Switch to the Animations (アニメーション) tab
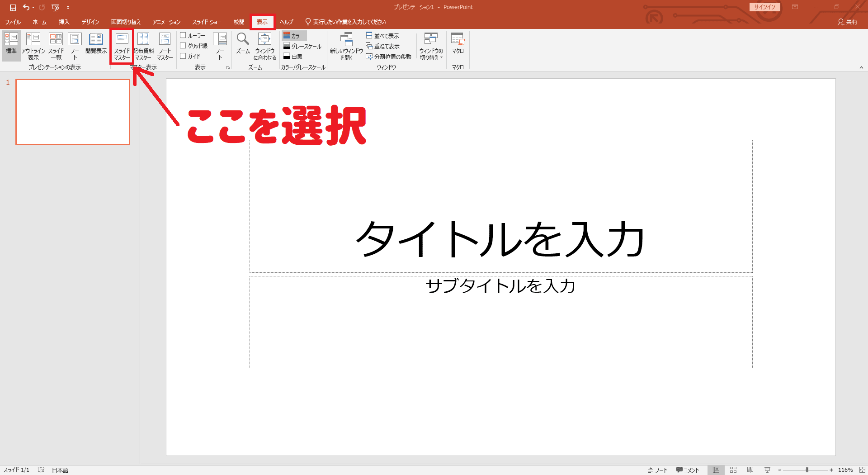This screenshot has width=868, height=475. tap(166, 22)
